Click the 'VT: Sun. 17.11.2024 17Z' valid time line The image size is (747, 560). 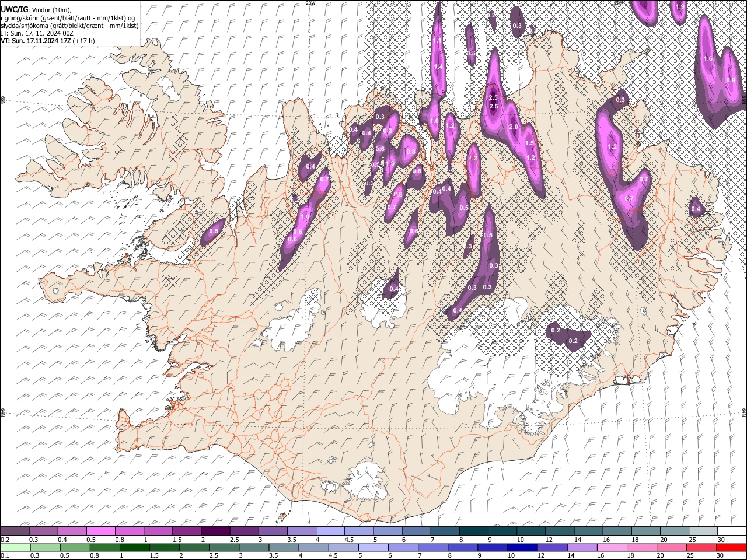pyautogui.click(x=47, y=41)
